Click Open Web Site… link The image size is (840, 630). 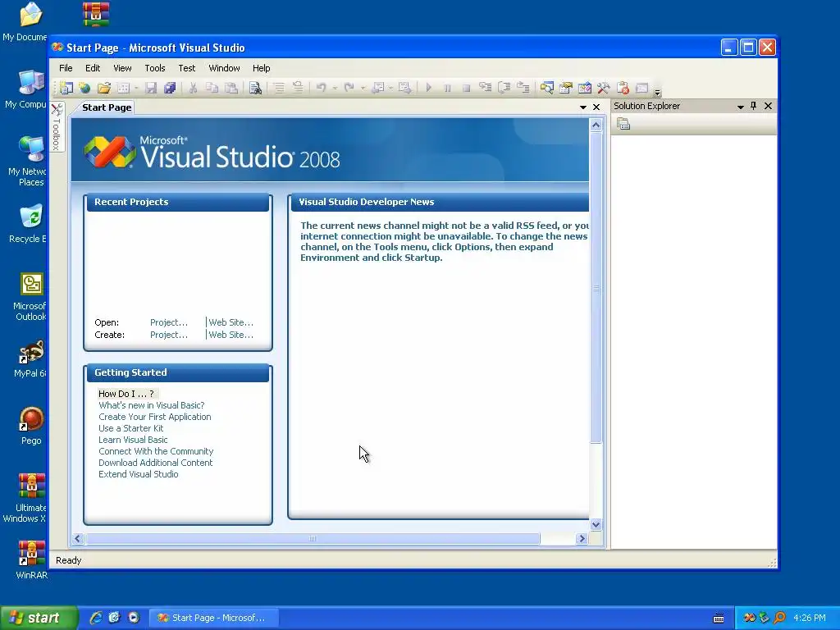click(231, 322)
